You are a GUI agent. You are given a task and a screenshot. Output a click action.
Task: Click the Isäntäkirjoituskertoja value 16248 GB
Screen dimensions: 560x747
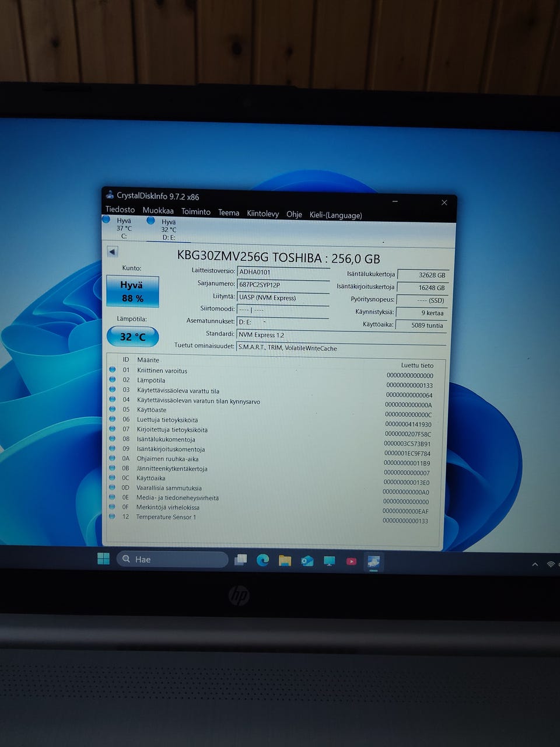click(423, 288)
